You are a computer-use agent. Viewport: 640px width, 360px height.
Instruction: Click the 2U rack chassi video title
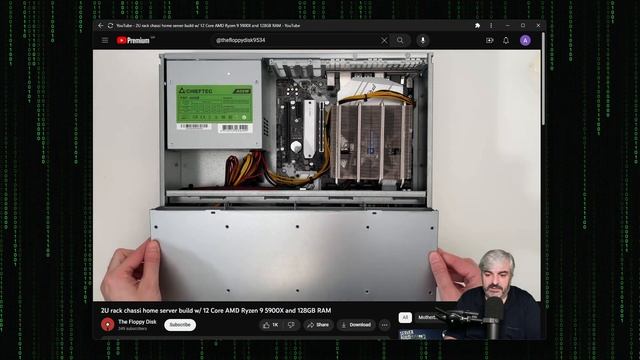coord(216,310)
